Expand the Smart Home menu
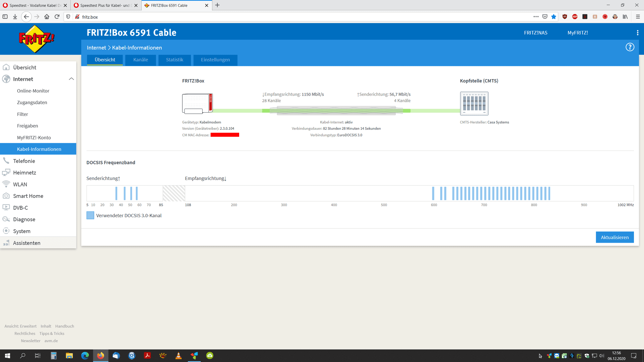 38,196
